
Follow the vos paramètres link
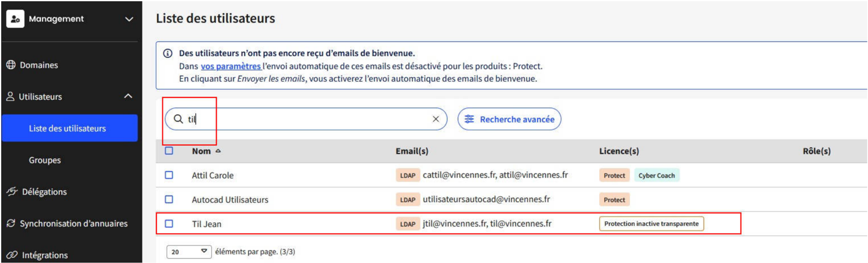pos(230,66)
